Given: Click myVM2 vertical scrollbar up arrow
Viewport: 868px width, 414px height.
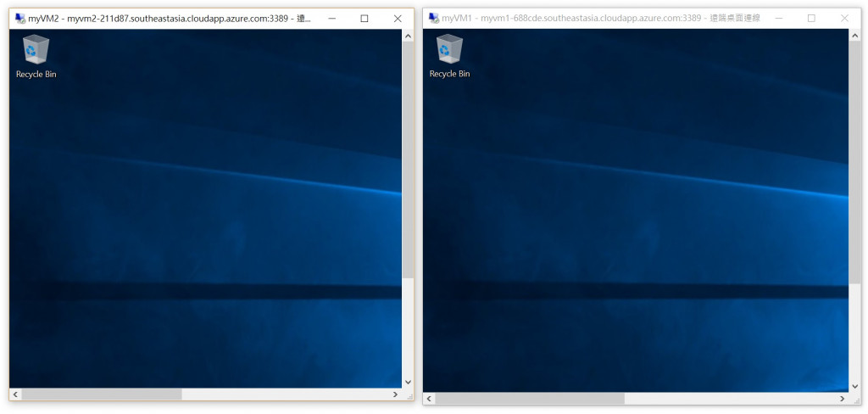Looking at the screenshot, I should click(x=408, y=36).
